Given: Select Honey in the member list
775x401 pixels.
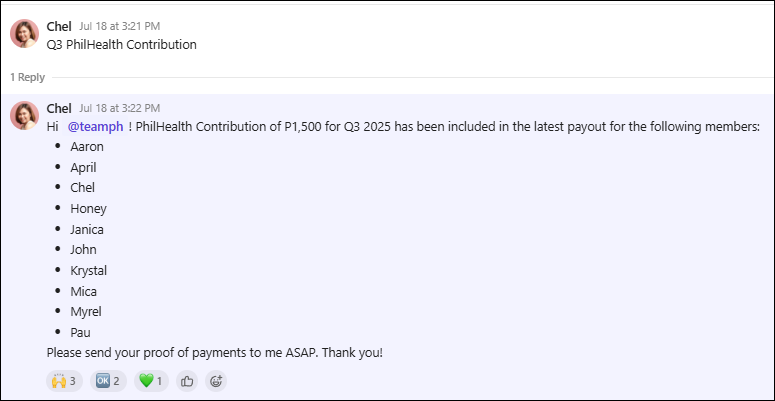Looking at the screenshot, I should (x=88, y=209).
